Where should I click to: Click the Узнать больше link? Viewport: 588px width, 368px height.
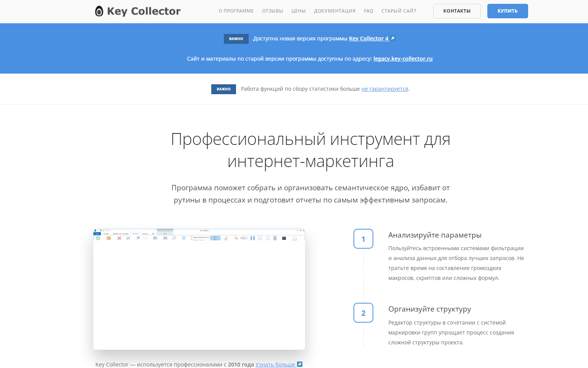pyautogui.click(x=275, y=365)
